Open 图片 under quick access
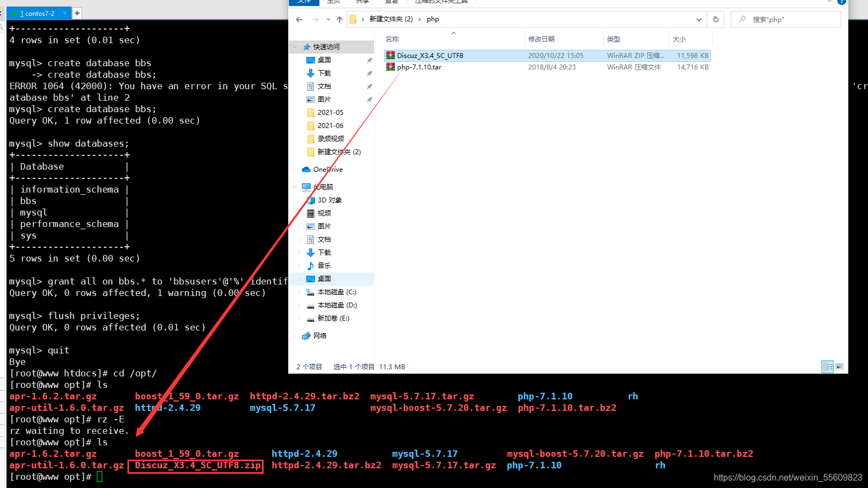The image size is (868, 488). click(x=324, y=100)
